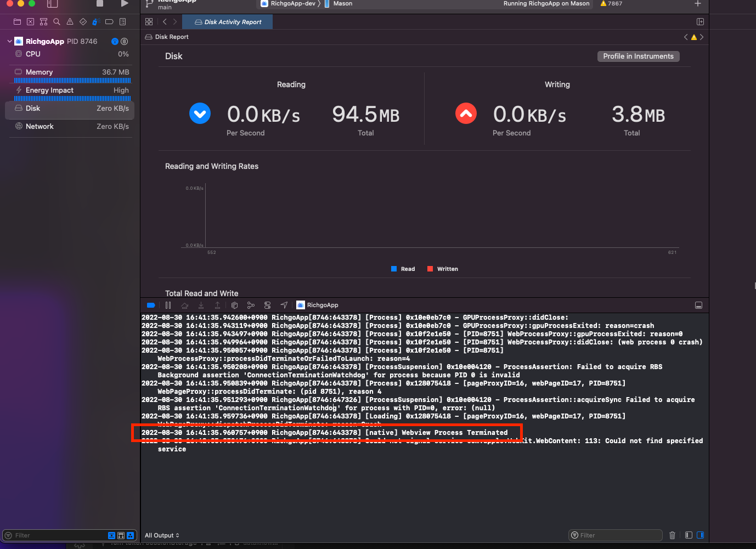Select the Energy Impact gauge row
The width and height of the screenshot is (756, 549).
click(70, 92)
